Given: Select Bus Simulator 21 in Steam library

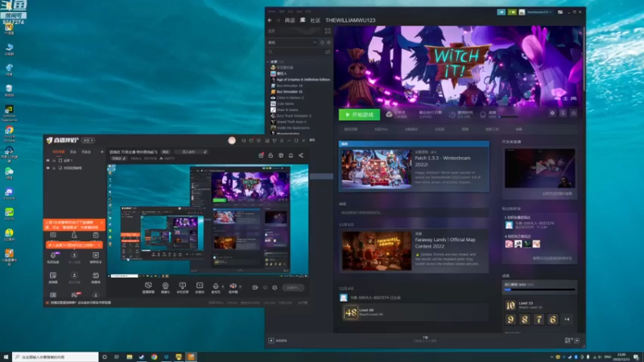Looking at the screenshot, I should pos(290,92).
